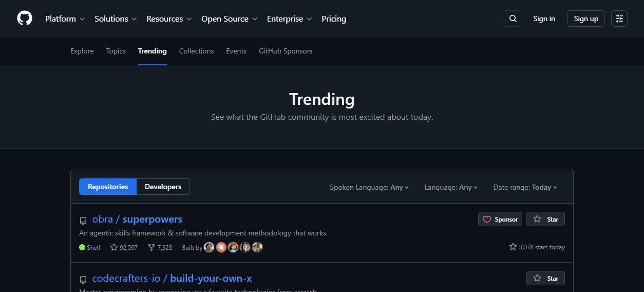Expand the Enterprise menu

pos(290,19)
